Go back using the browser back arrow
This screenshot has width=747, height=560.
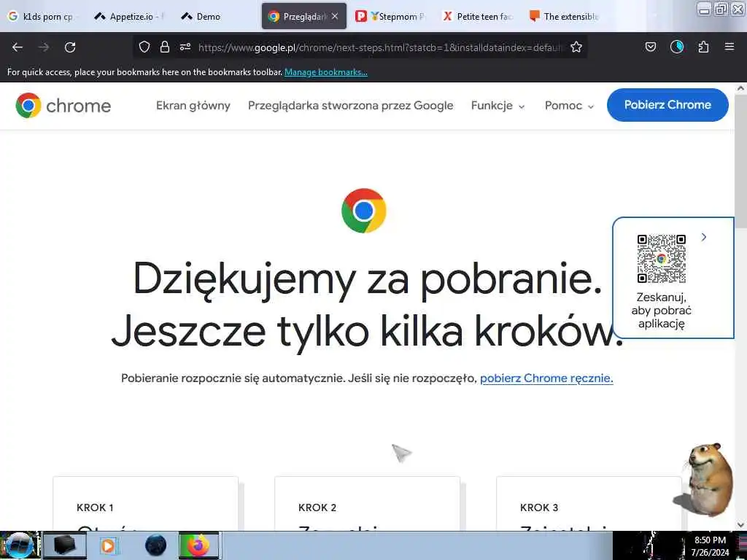click(x=18, y=47)
